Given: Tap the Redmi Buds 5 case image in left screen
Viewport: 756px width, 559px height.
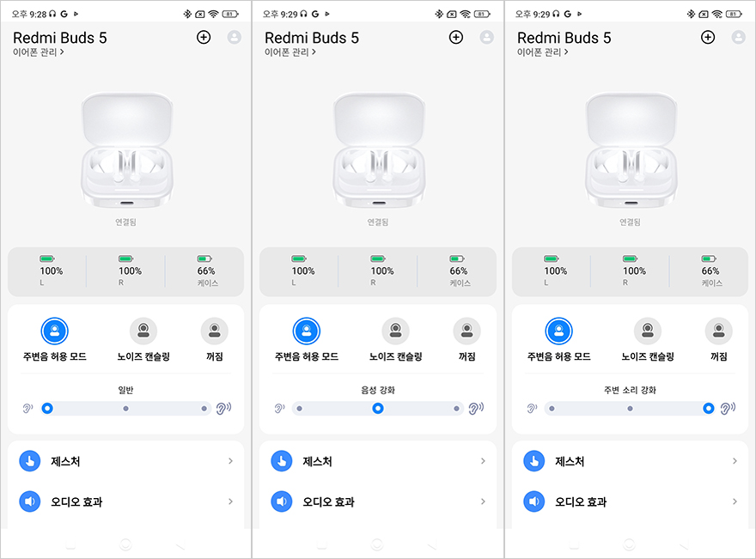Looking at the screenshot, I should coord(127,150).
